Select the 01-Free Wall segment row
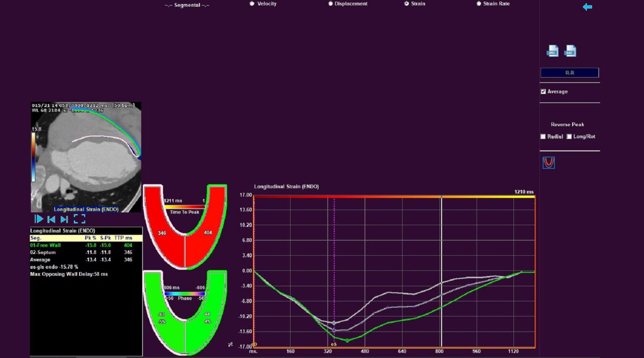This screenshot has height=358, width=644. point(45,245)
